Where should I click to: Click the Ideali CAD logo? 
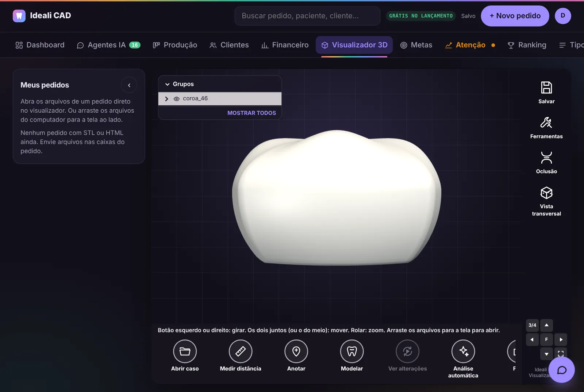click(x=19, y=16)
